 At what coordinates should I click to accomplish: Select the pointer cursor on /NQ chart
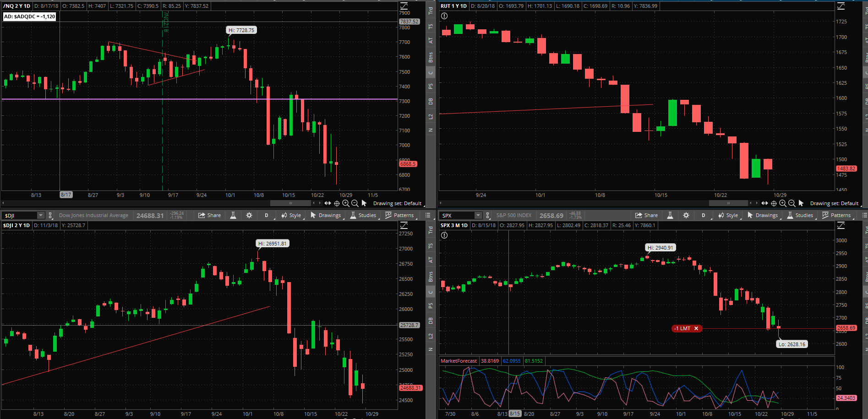364,203
